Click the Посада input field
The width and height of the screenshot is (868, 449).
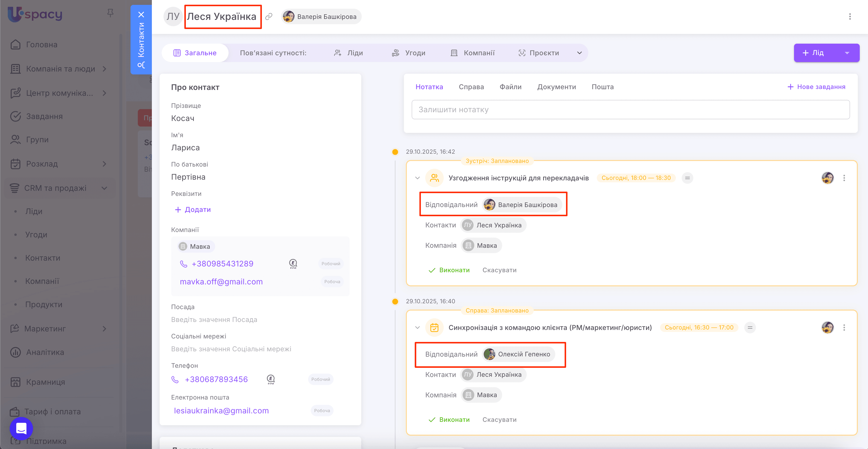pyautogui.click(x=214, y=320)
